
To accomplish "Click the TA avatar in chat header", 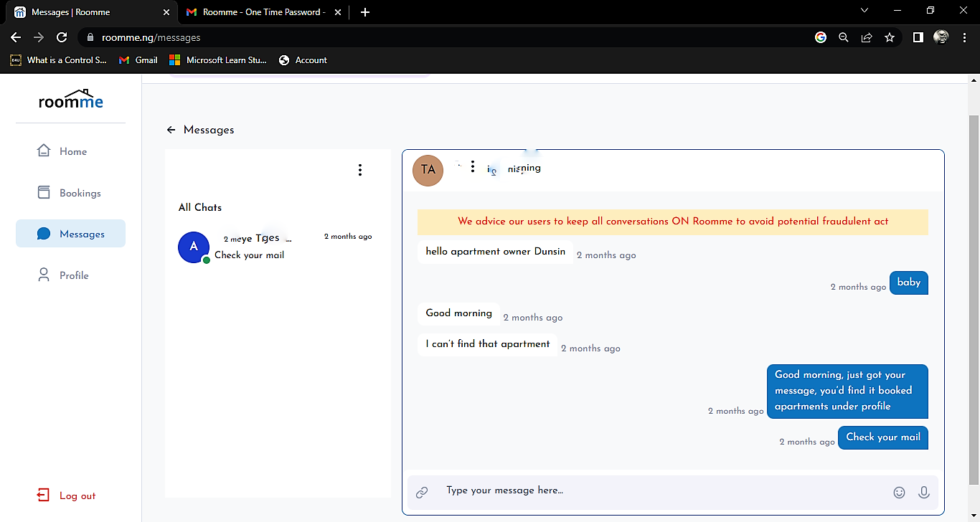I will 428,170.
